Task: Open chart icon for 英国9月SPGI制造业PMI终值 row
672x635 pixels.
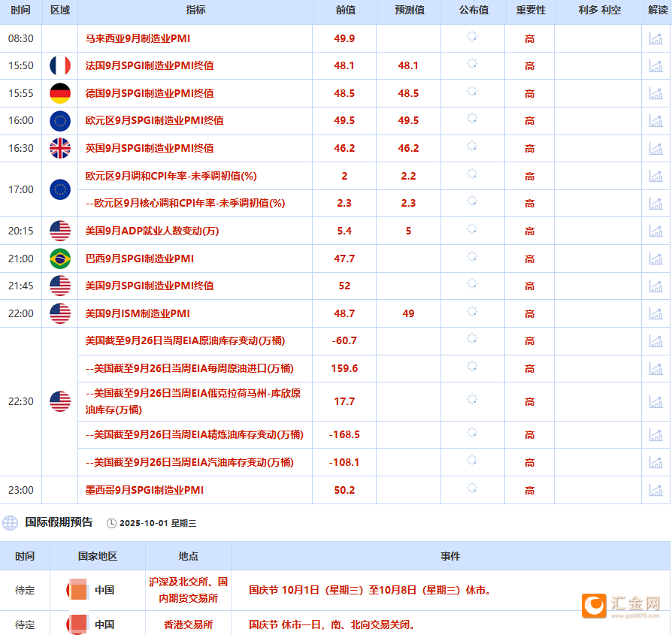Action: (x=655, y=149)
